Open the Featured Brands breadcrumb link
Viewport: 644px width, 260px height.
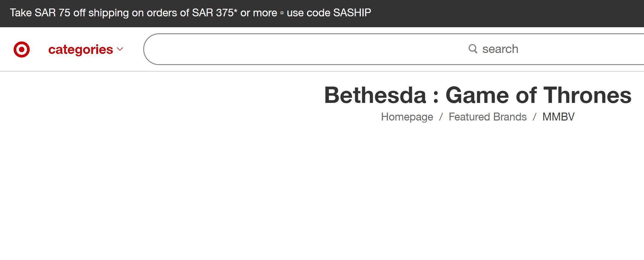point(487,117)
